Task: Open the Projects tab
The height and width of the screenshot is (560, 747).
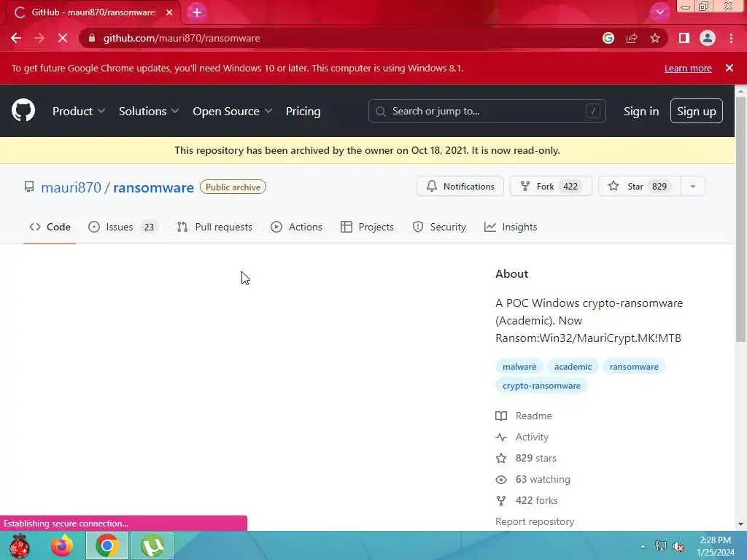Action: tap(367, 227)
